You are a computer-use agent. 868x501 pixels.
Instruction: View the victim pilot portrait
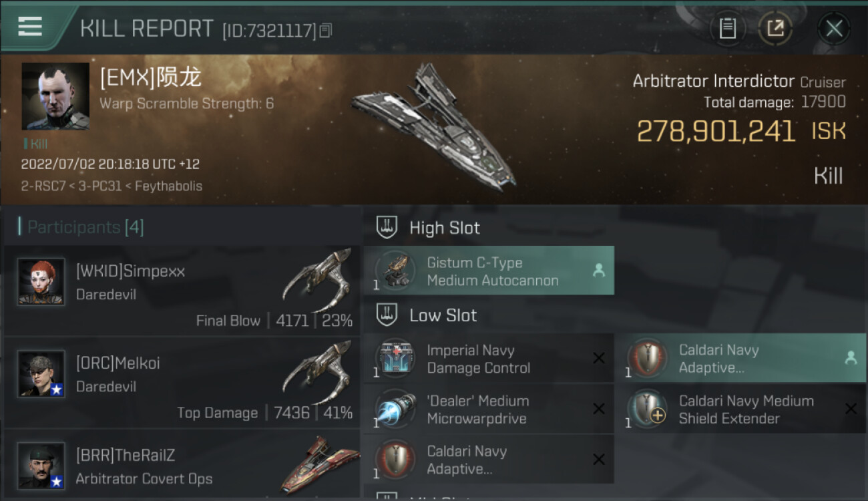55,96
